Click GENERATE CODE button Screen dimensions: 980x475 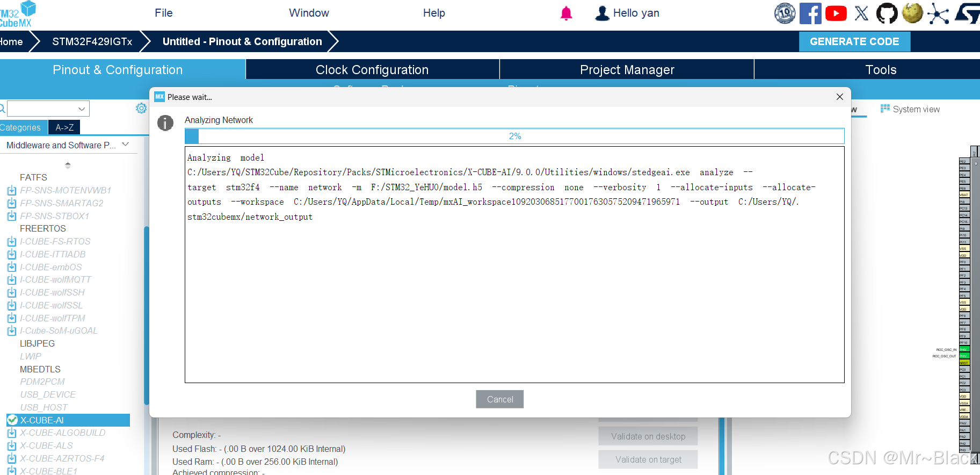tap(854, 41)
